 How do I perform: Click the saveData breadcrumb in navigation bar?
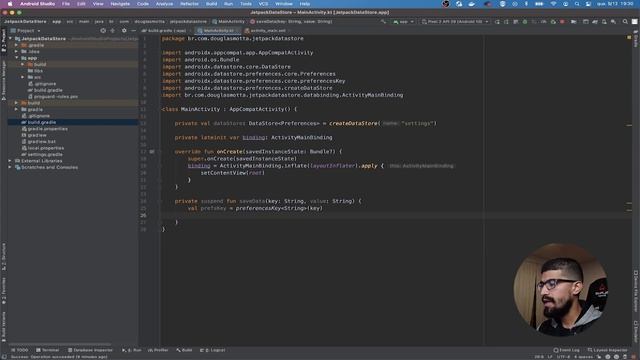[291, 22]
